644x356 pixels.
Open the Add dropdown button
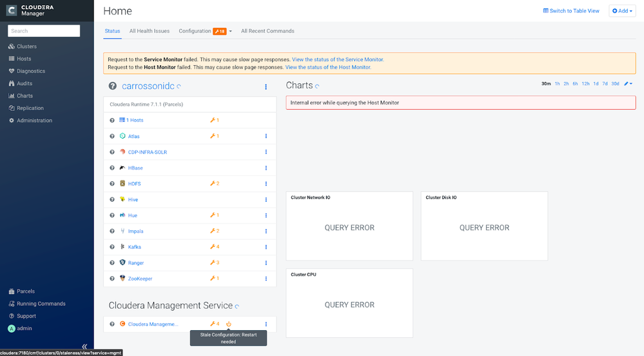click(622, 11)
